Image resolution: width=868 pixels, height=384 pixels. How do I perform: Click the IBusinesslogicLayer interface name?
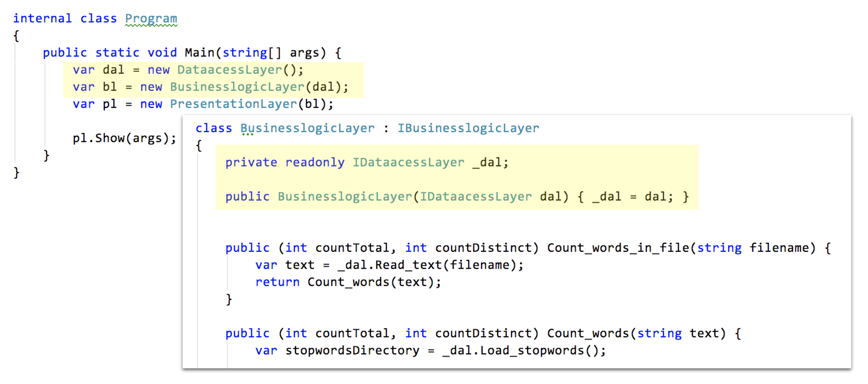[468, 128]
